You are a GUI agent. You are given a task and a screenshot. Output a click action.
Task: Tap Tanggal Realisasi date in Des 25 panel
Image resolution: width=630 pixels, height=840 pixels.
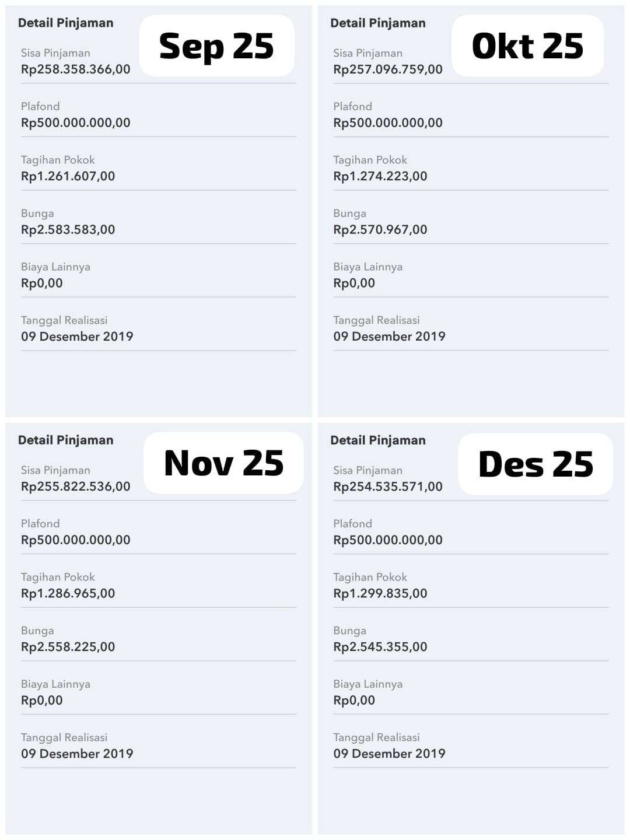coord(389,754)
